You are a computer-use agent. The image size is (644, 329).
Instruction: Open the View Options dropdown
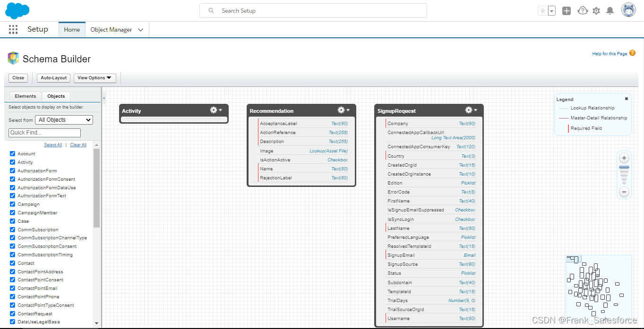[94, 78]
